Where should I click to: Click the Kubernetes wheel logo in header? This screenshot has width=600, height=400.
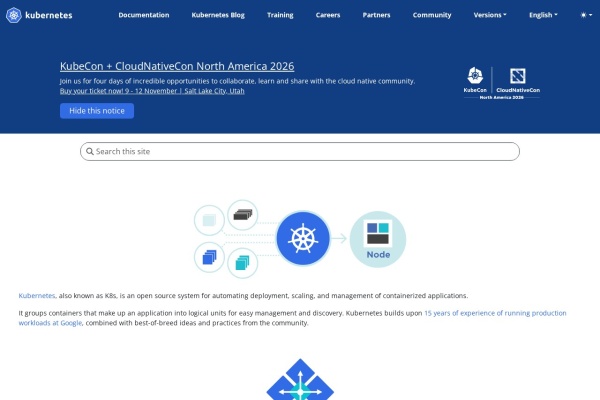pyautogui.click(x=14, y=15)
